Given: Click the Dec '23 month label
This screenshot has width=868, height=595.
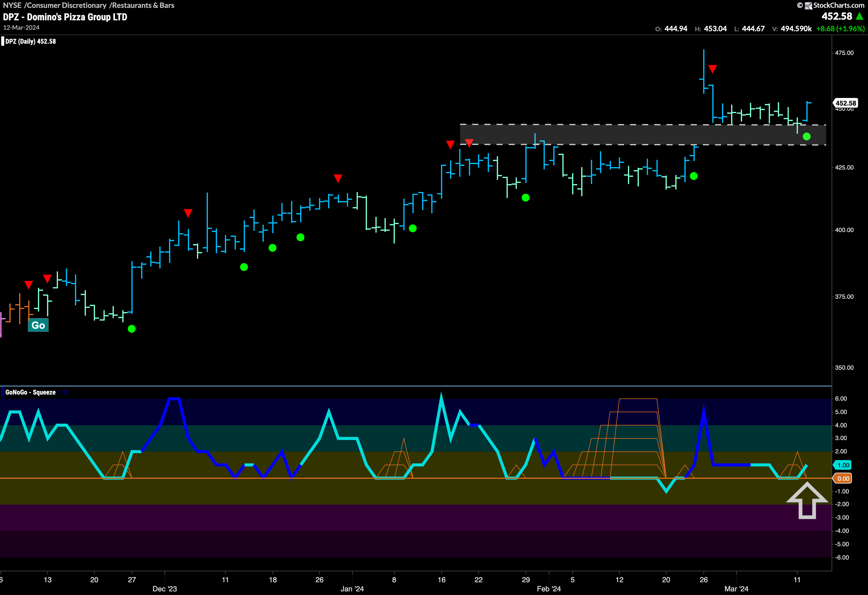Looking at the screenshot, I should point(165,589).
